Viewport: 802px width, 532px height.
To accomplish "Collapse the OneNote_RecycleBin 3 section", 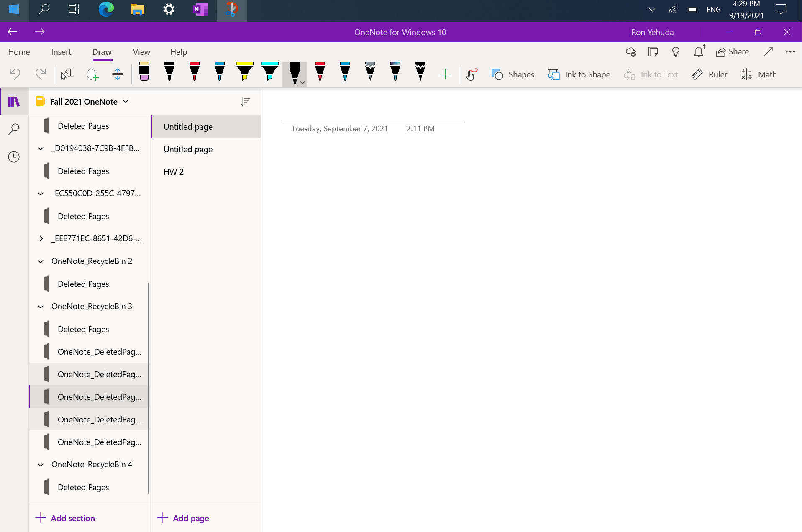I will click(x=41, y=307).
